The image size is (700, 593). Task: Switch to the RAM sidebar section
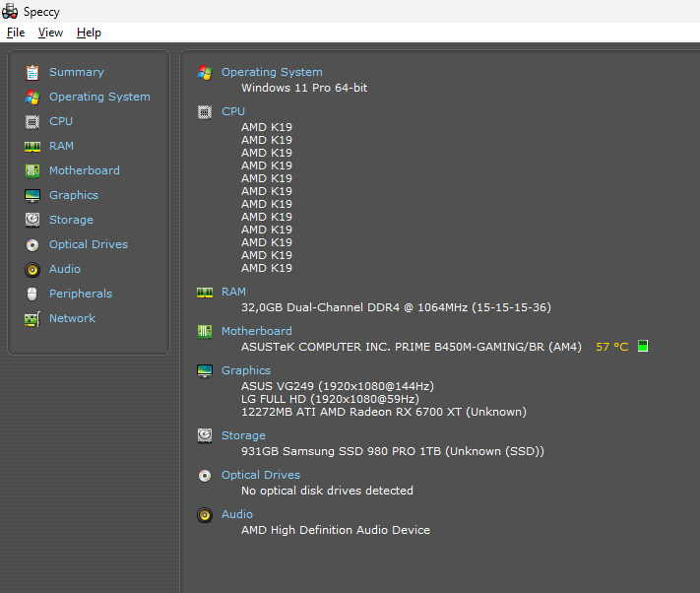[x=61, y=146]
